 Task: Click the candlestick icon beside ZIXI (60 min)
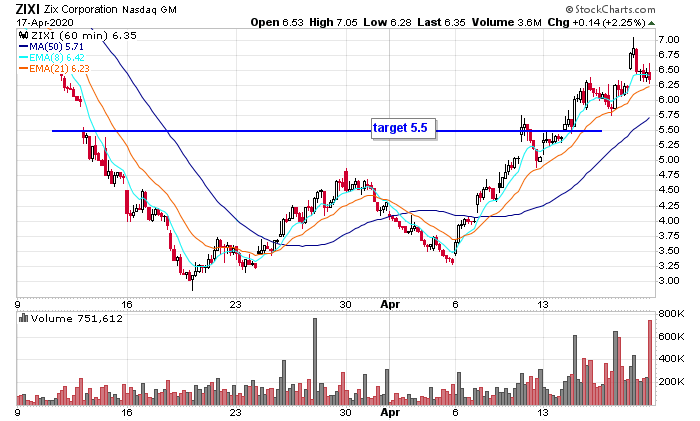[x=23, y=35]
